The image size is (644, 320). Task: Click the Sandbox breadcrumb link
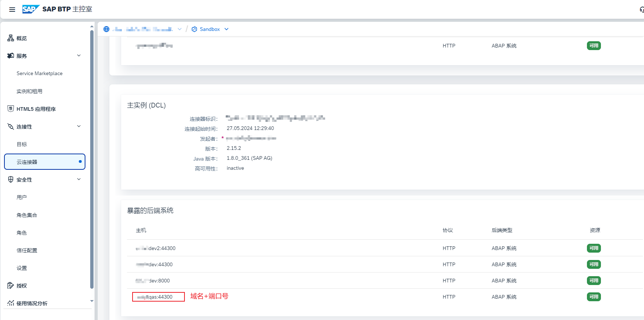[x=210, y=29]
